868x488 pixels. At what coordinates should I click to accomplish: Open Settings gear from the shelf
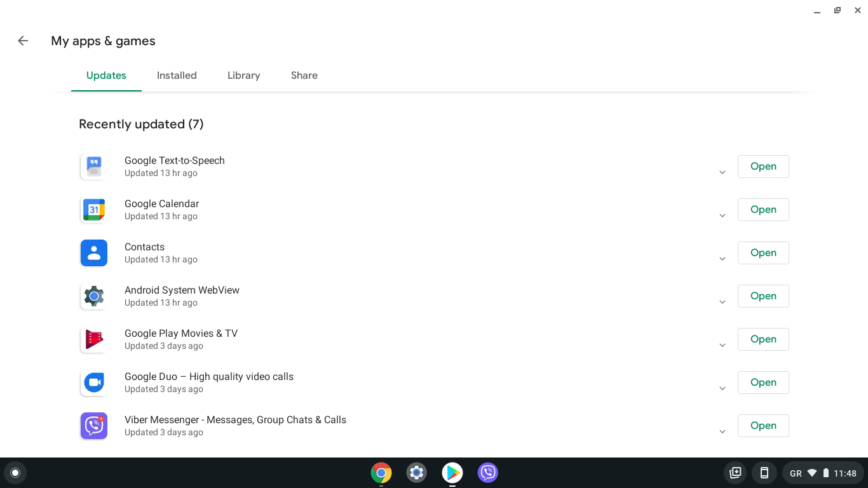pyautogui.click(x=417, y=473)
